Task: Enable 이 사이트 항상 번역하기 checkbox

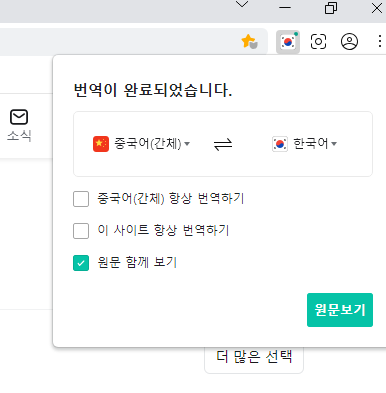Action: 81,231
